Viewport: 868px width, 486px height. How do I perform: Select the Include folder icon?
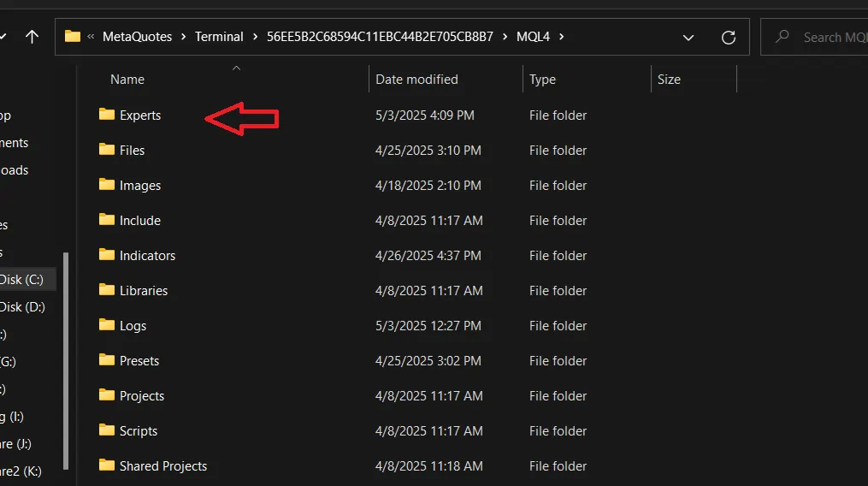107,219
